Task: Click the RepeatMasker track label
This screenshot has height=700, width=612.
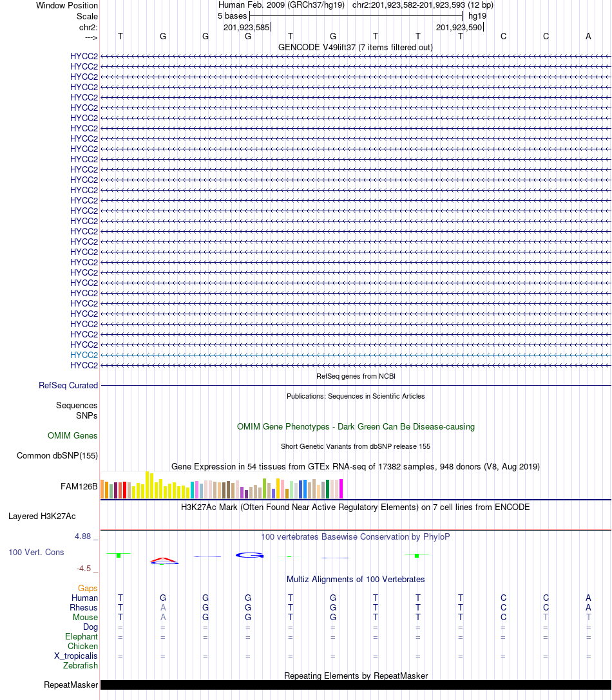Action: pos(71,685)
